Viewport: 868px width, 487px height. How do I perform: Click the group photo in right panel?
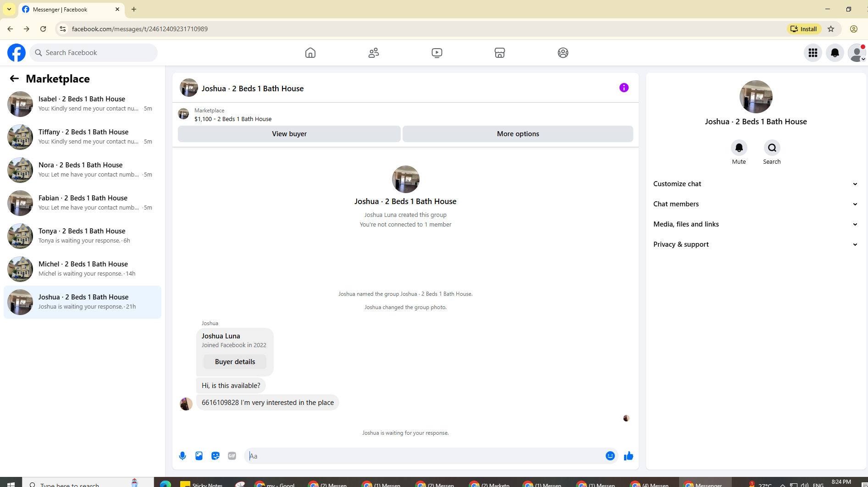coord(756,97)
